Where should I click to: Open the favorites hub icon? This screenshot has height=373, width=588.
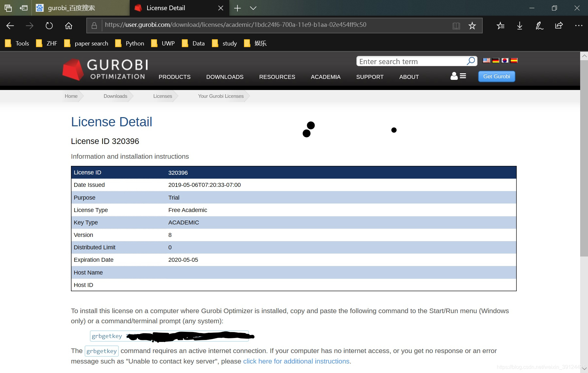(500, 26)
